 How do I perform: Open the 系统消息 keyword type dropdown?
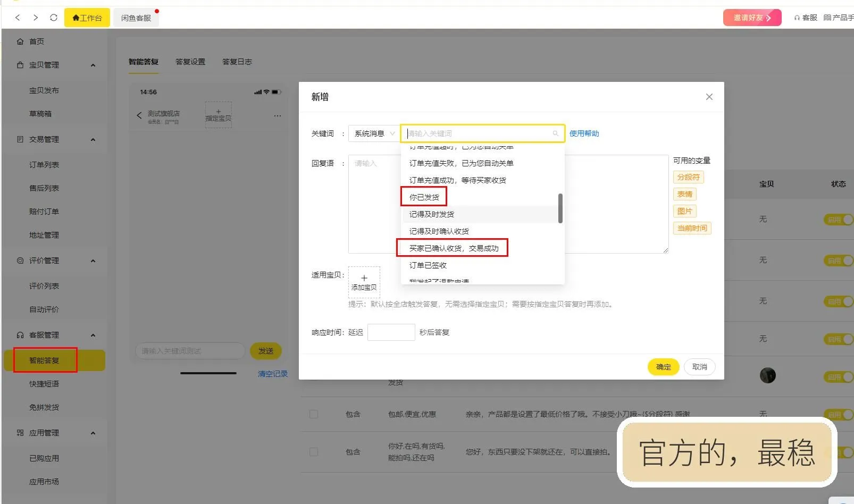(374, 133)
